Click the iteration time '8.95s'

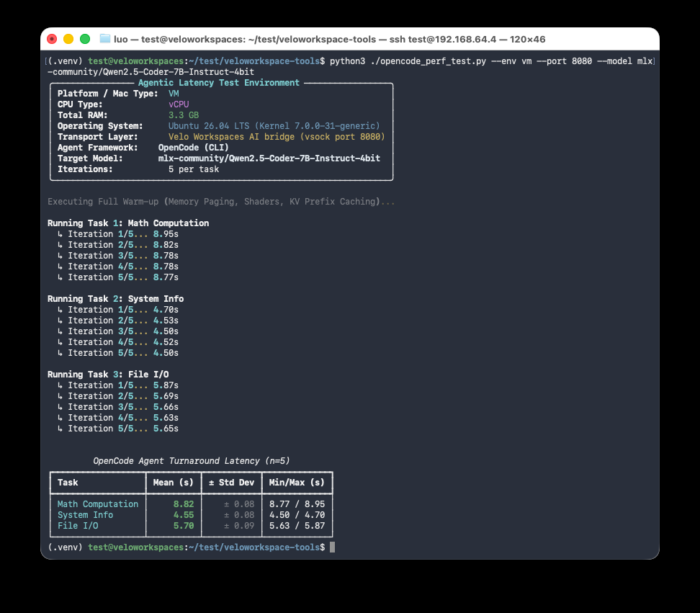[166, 234]
